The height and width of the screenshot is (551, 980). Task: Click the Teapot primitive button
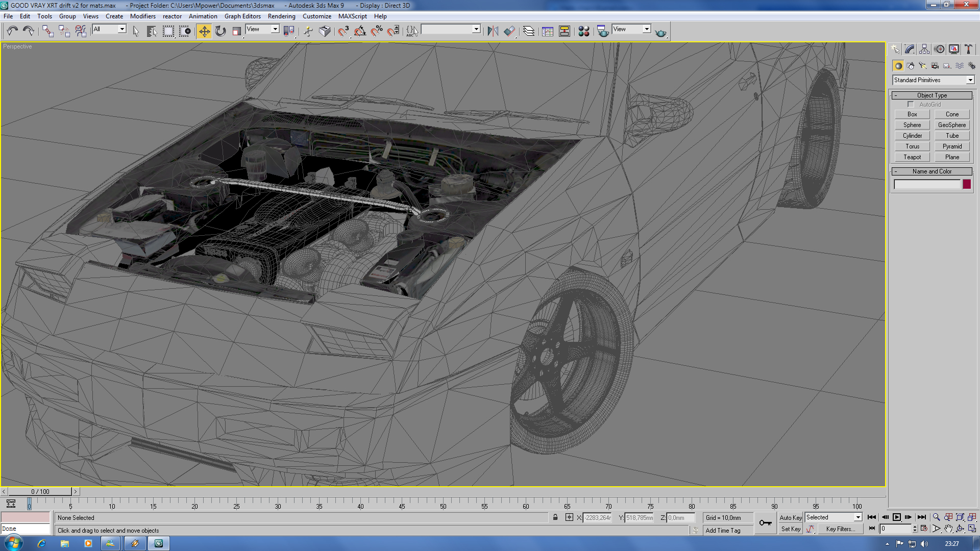tap(912, 157)
